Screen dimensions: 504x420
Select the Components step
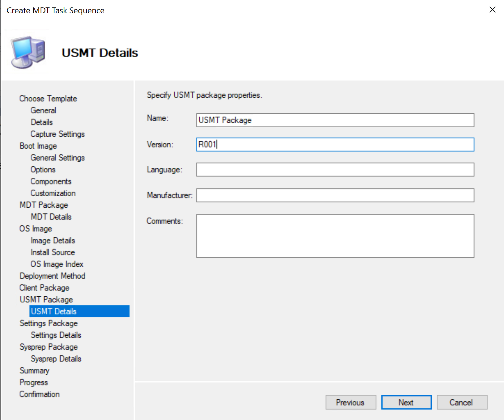[51, 181]
